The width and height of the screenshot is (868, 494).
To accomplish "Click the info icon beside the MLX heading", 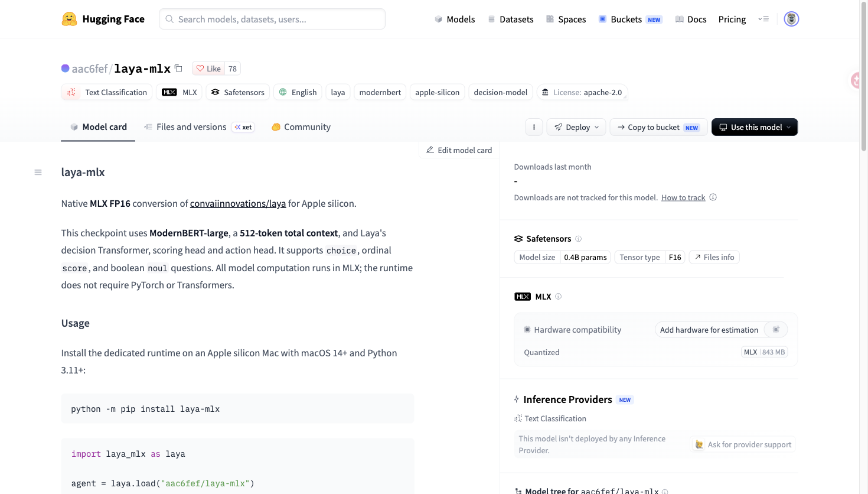I will point(559,297).
